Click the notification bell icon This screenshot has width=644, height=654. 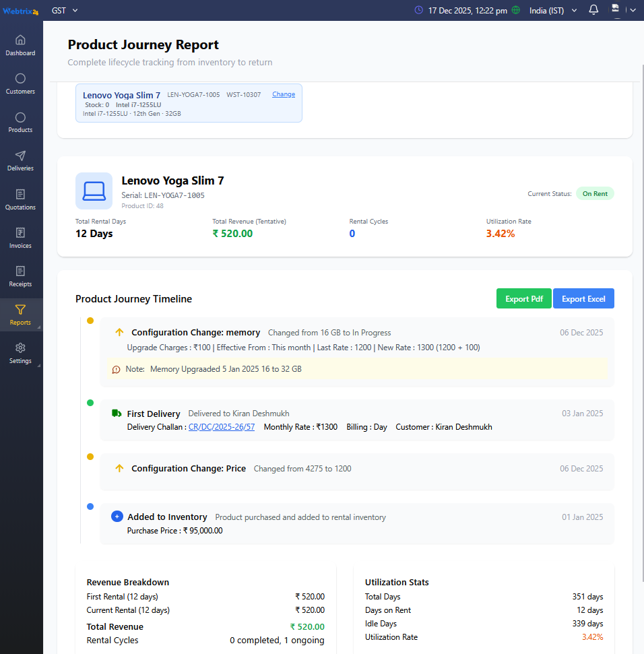[x=593, y=10]
